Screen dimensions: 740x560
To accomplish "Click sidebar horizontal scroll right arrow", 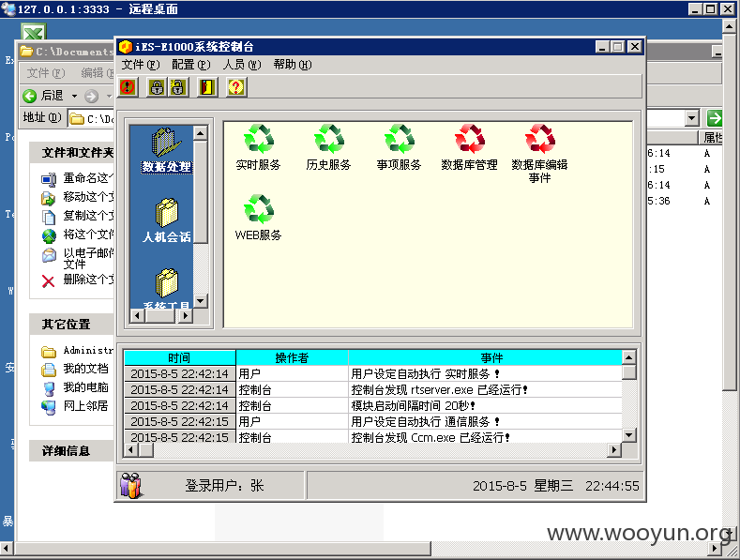I will [x=186, y=315].
